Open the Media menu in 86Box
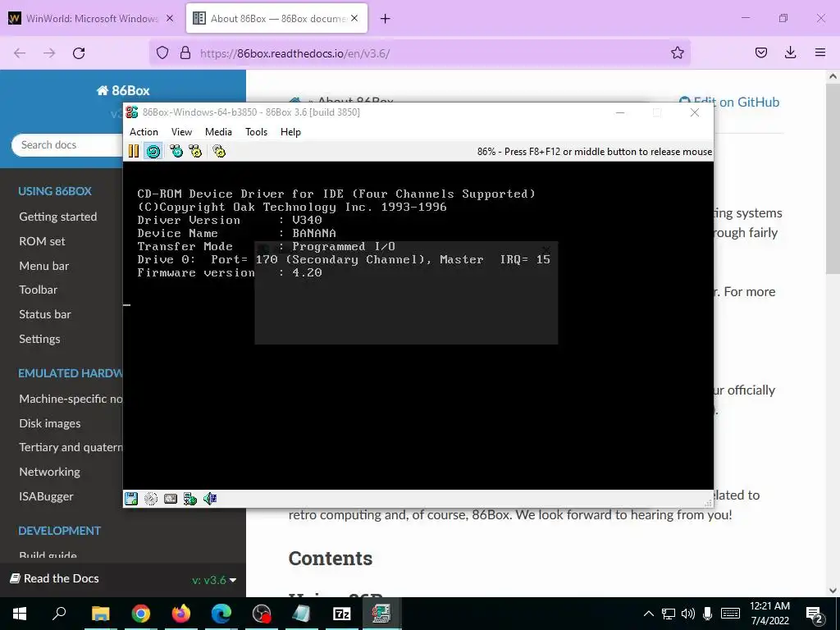840x630 pixels. pos(218,132)
